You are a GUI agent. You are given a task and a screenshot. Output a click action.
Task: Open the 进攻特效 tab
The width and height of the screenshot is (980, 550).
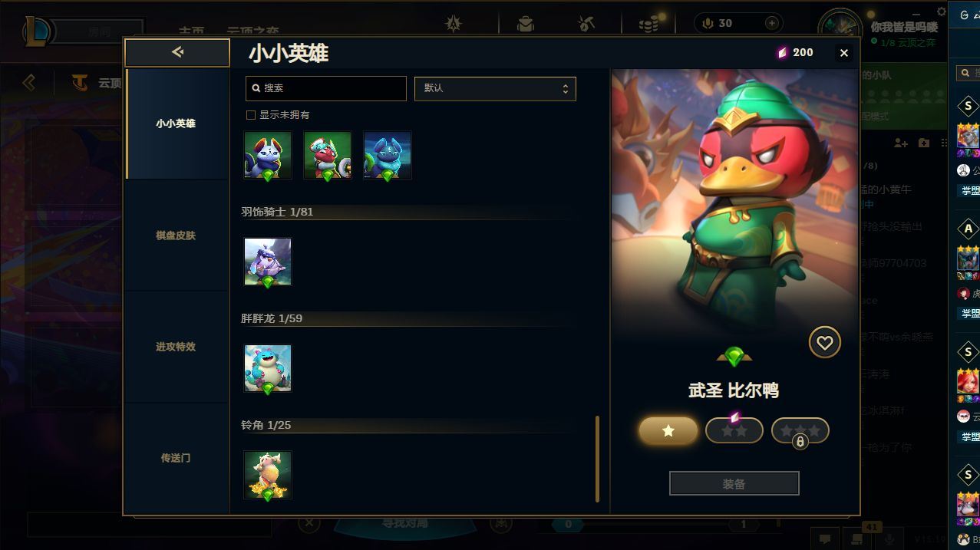pos(176,347)
